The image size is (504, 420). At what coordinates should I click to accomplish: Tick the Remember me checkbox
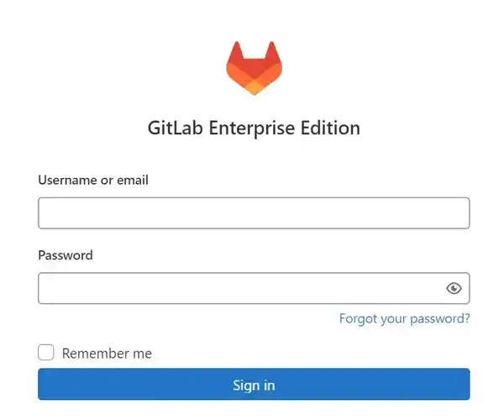46,353
